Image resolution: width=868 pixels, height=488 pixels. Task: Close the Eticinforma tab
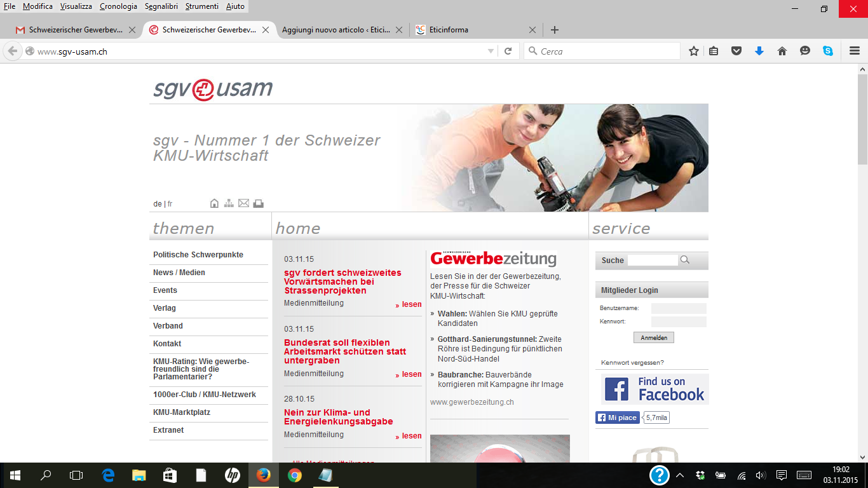(x=532, y=30)
